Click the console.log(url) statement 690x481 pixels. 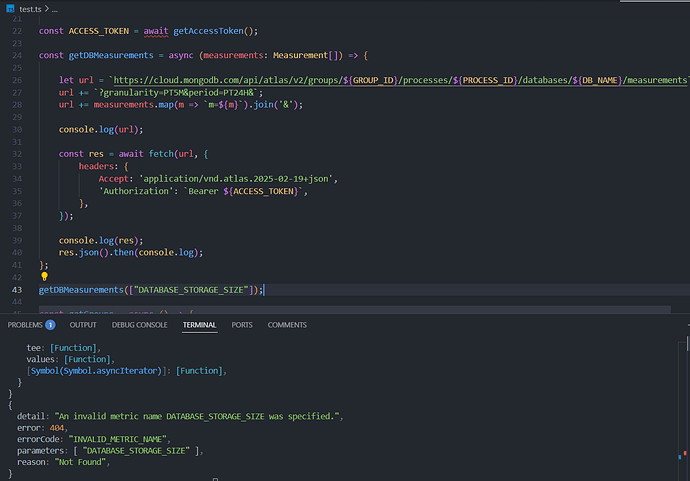coord(100,128)
